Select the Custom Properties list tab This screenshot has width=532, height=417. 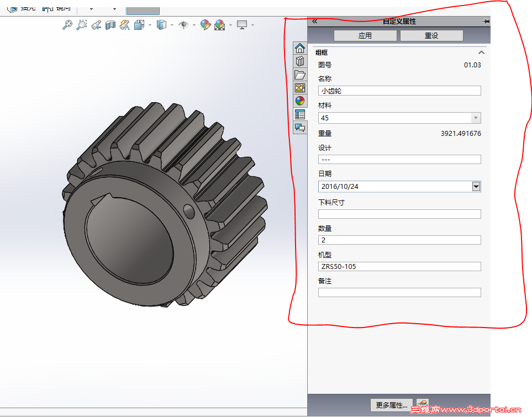click(x=300, y=114)
